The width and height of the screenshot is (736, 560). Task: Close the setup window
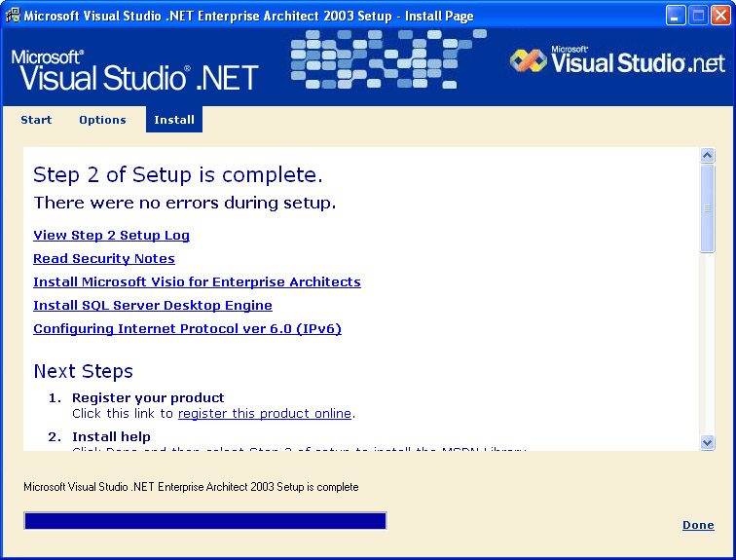click(720, 16)
